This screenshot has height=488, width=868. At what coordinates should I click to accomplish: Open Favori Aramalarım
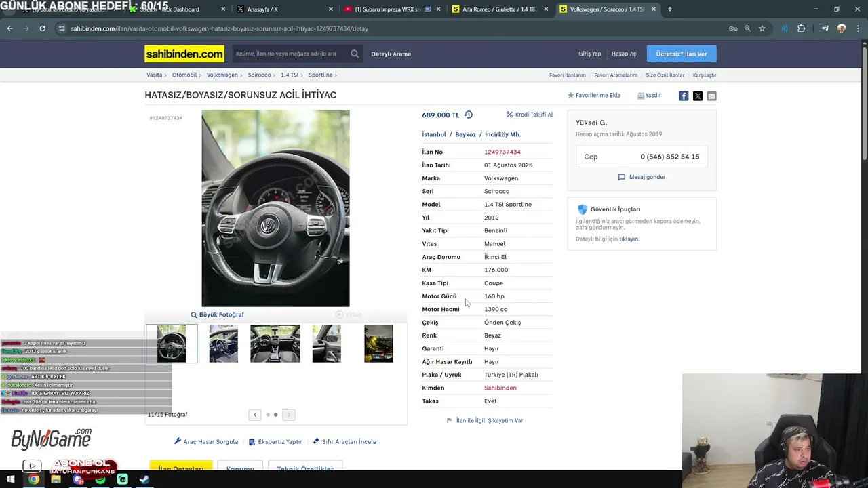tap(616, 75)
